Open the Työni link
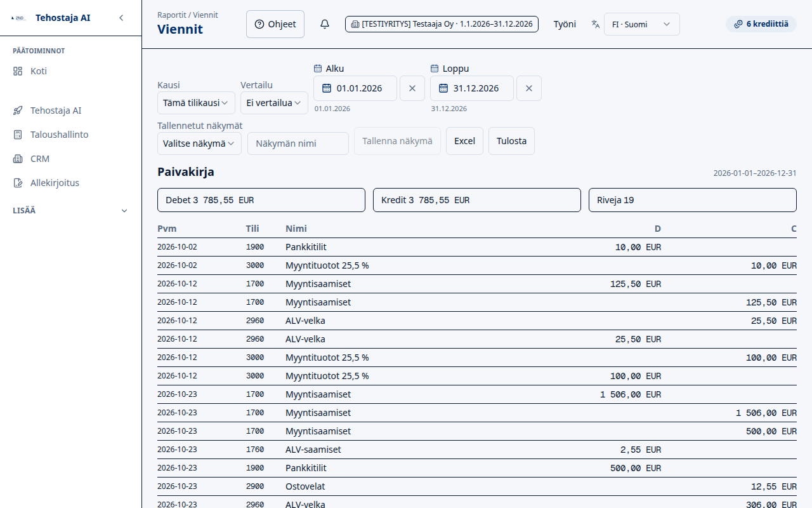Image resolution: width=812 pixels, height=508 pixels. pyautogui.click(x=565, y=24)
